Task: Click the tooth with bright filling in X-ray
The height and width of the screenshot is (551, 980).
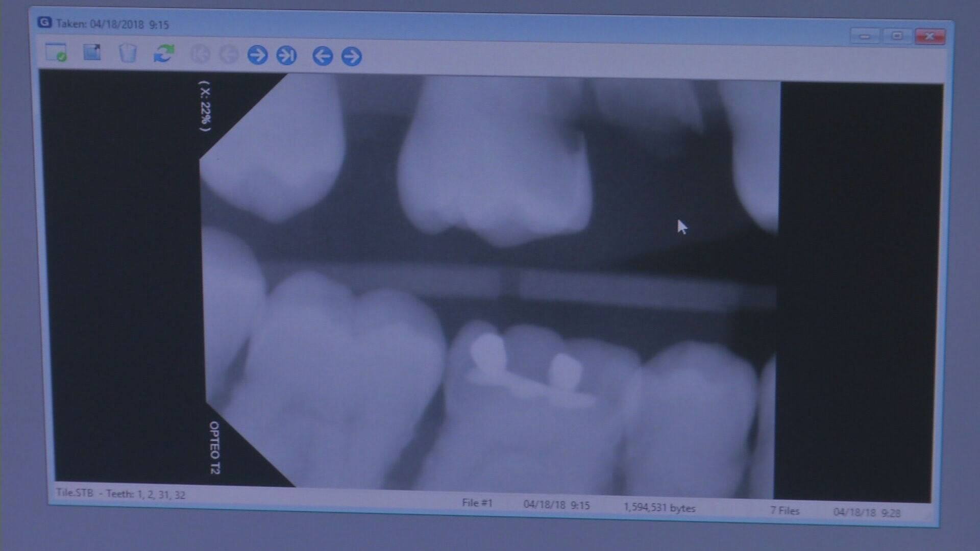Action: click(531, 388)
